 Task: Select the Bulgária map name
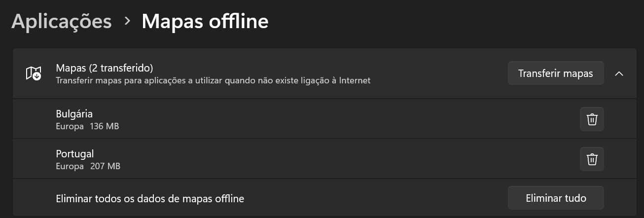click(x=74, y=114)
